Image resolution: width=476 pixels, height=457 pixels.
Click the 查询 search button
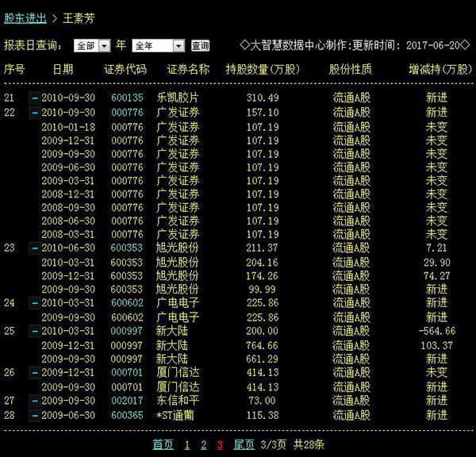pyautogui.click(x=200, y=45)
